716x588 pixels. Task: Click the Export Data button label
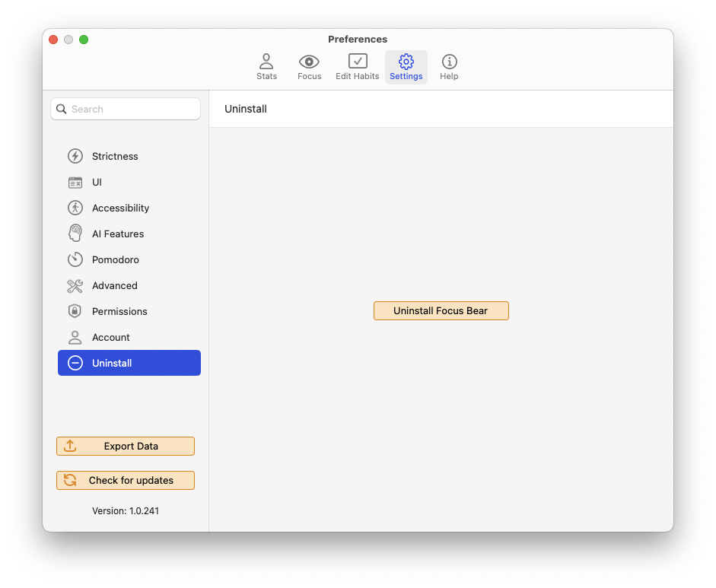(131, 446)
